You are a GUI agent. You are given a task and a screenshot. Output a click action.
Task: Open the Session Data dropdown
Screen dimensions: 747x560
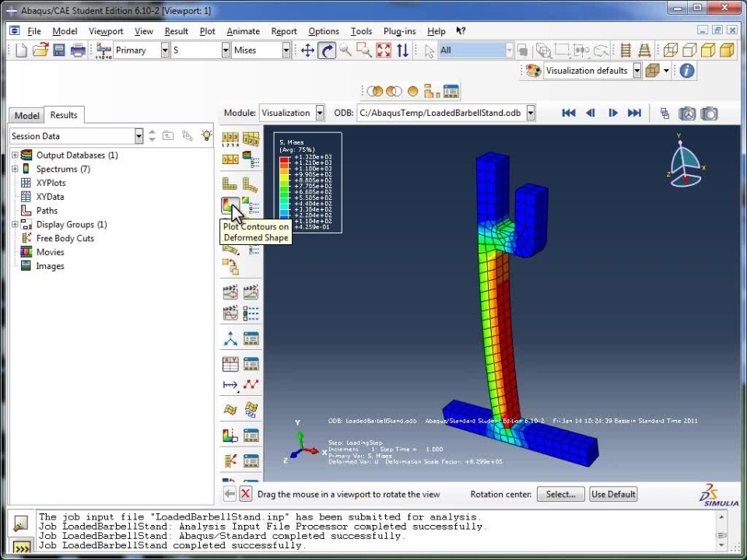click(139, 136)
